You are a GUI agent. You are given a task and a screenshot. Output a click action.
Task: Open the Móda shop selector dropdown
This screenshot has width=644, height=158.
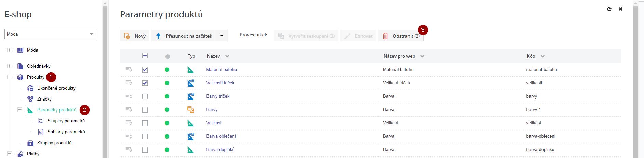click(51, 34)
